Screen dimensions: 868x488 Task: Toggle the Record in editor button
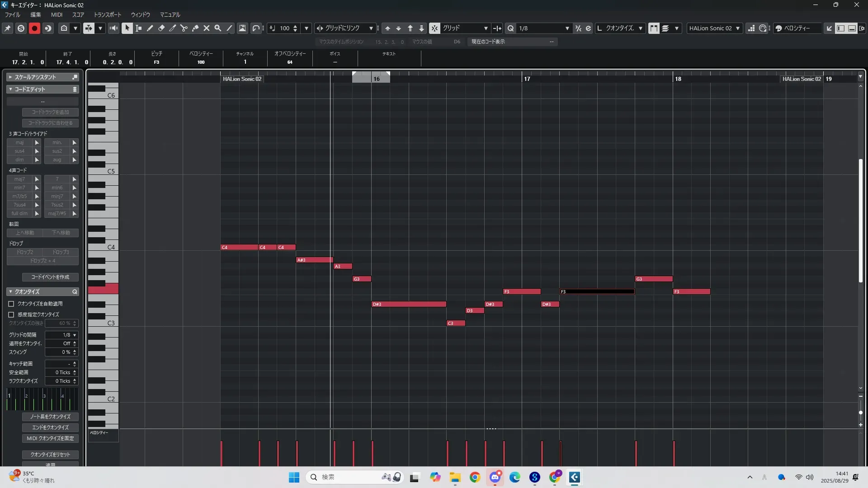click(34, 28)
